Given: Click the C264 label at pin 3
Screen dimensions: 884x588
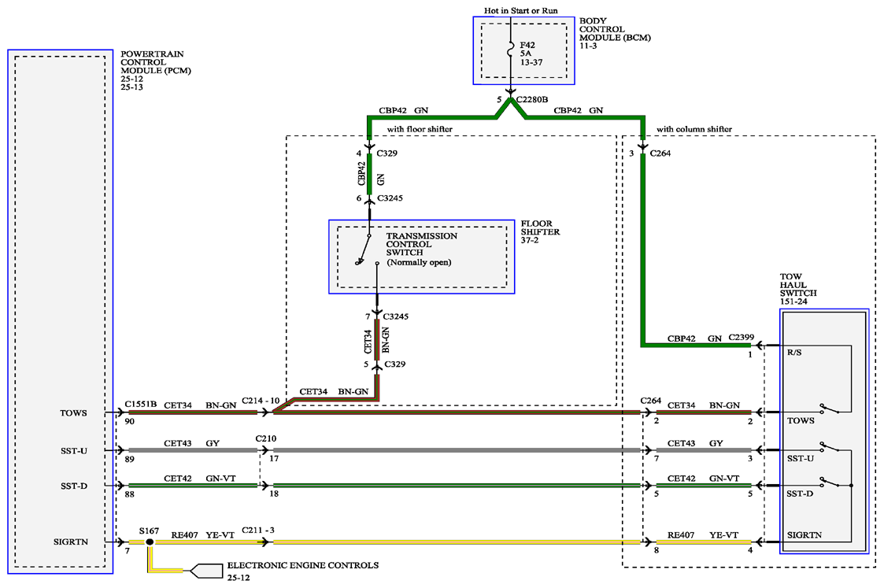Looking at the screenshot, I should point(660,153).
